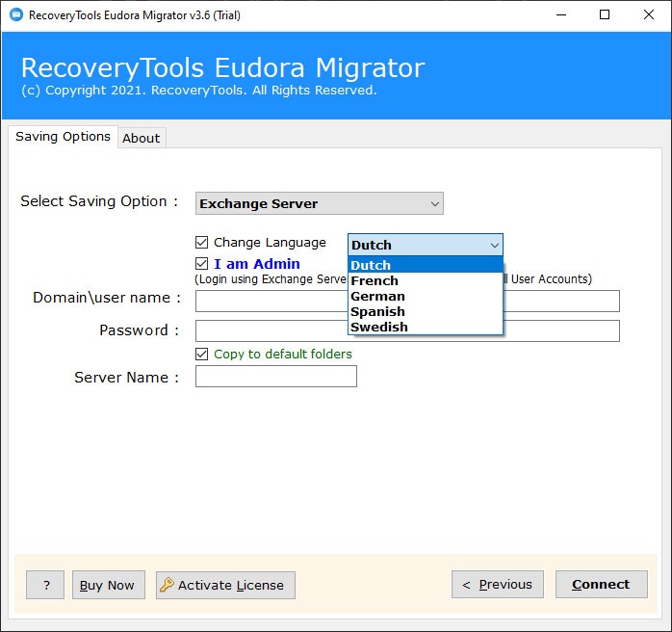Pick German in the language list
Image resolution: width=672 pixels, height=632 pixels.
pos(426,296)
